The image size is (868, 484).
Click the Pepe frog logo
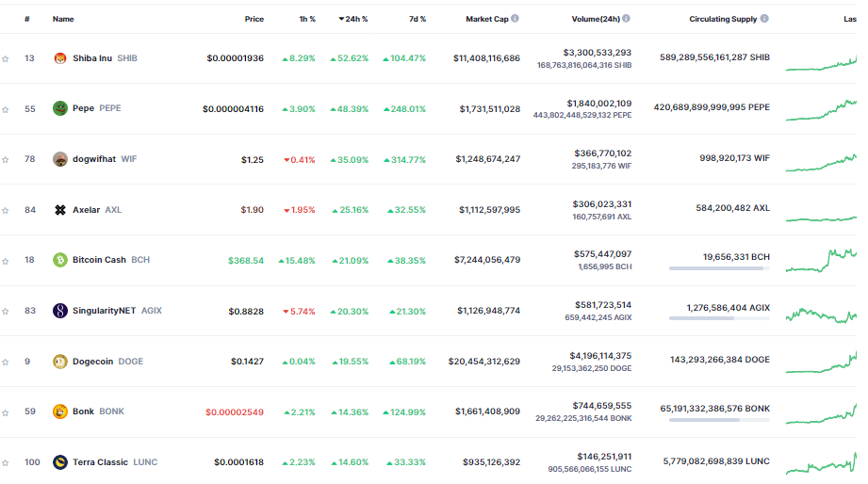59,108
